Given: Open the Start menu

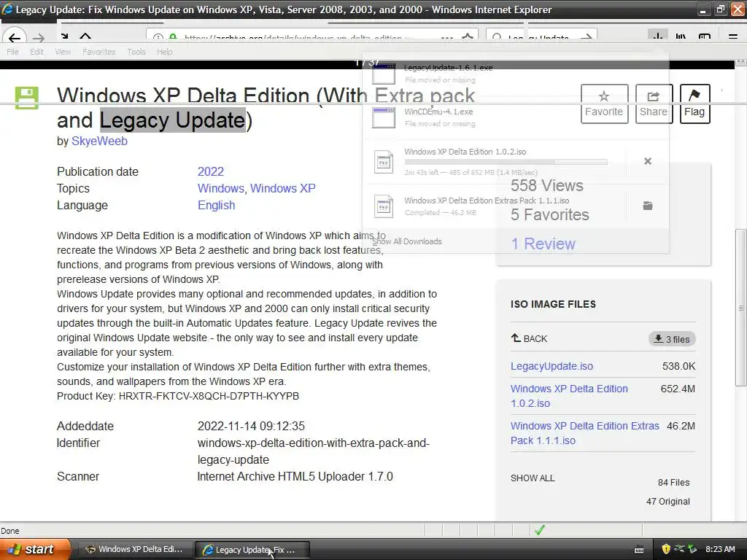Looking at the screenshot, I should coord(34,549).
